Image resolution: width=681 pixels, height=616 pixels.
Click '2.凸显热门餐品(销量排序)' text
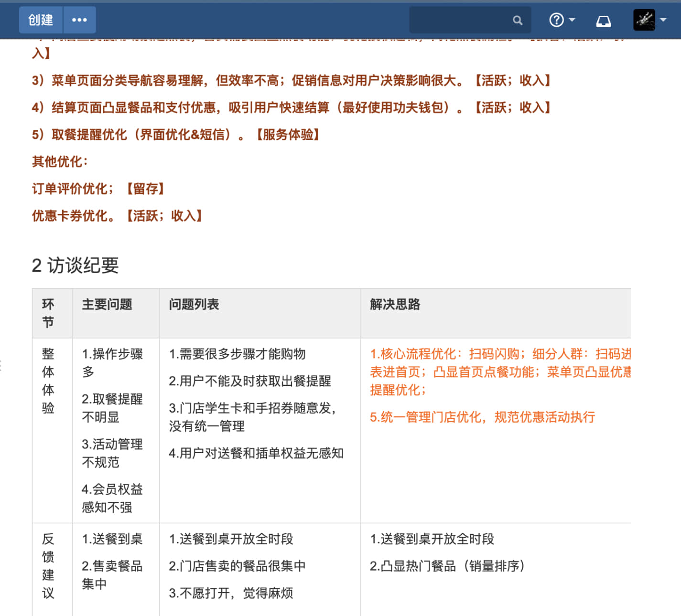coord(447,566)
